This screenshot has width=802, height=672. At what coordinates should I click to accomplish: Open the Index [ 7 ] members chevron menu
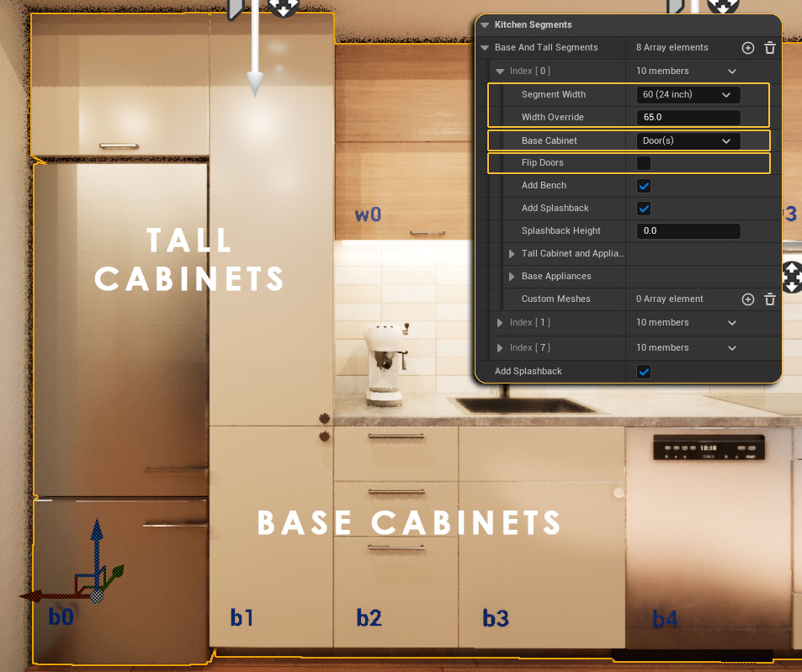pos(731,348)
